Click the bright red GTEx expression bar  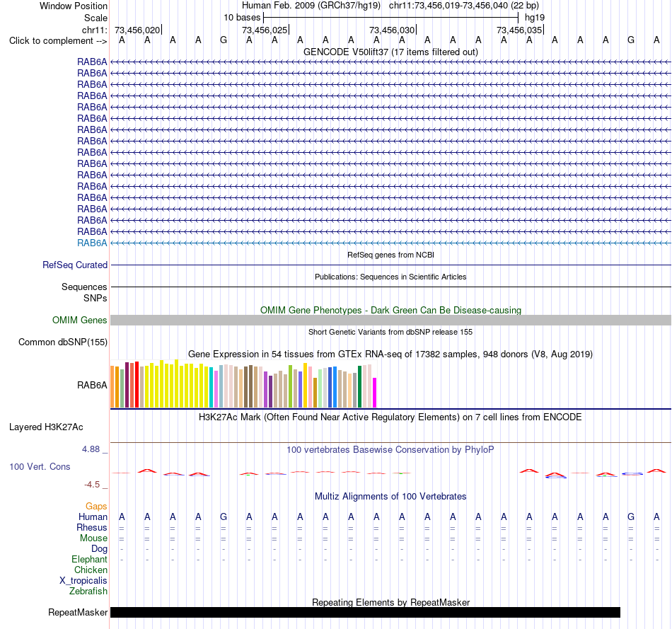(137, 385)
